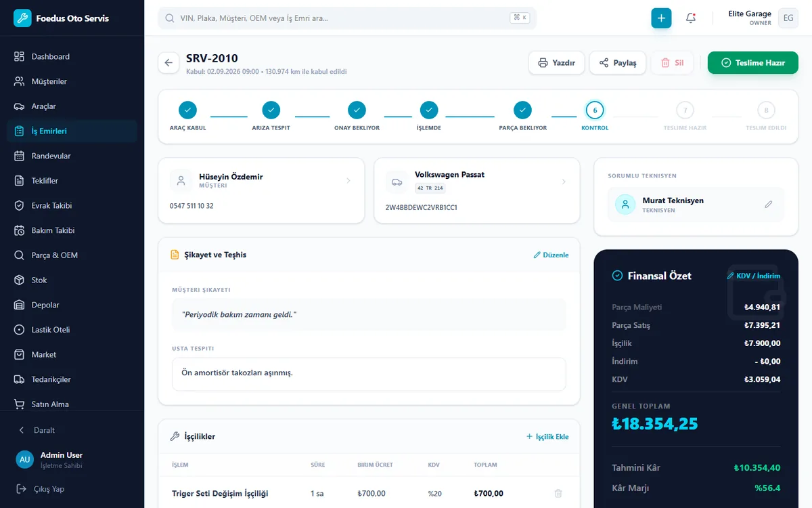This screenshot has height=508, width=812.
Task: Click the Parça Bekliyor completed step
Action: coord(522,110)
